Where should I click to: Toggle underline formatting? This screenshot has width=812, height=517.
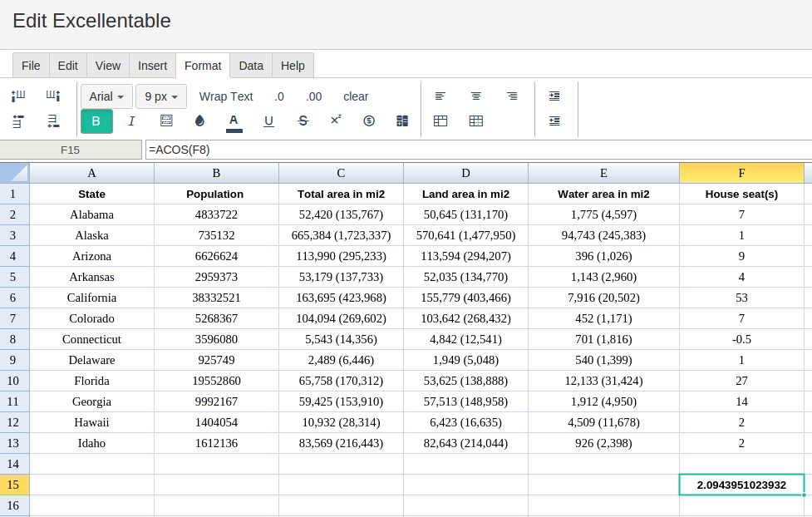click(268, 121)
